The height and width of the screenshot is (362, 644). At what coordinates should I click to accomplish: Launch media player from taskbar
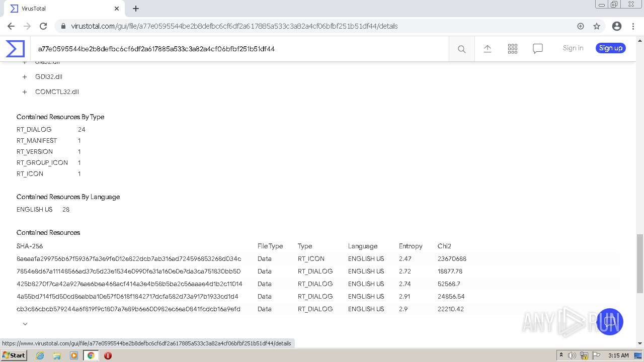tap(74, 355)
